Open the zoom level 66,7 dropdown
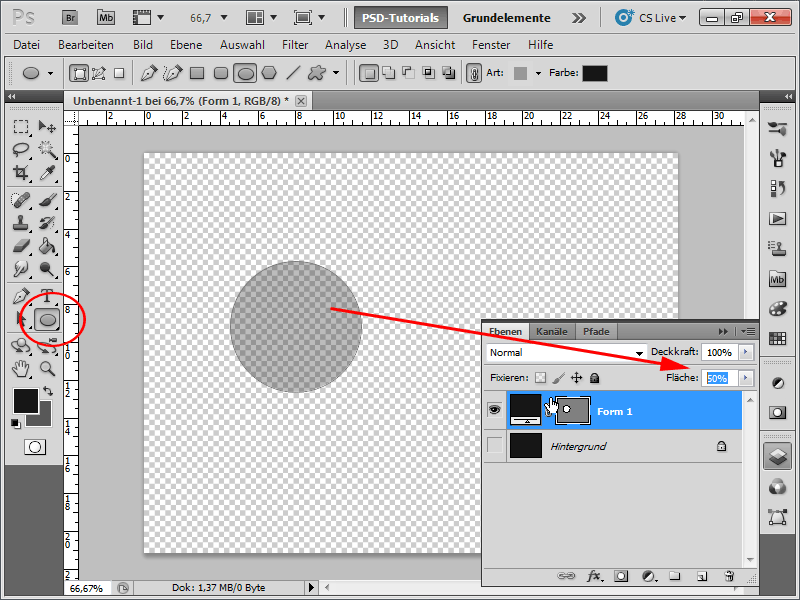The image size is (800, 600). [223, 18]
